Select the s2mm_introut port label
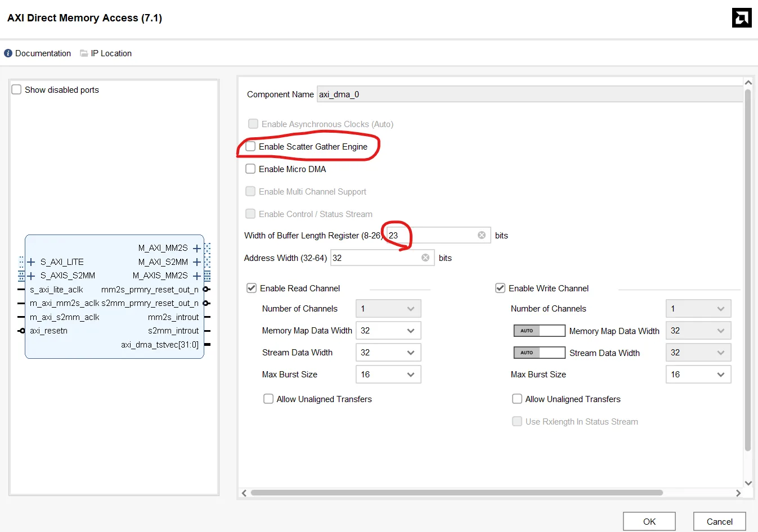The image size is (758, 532). 173,331
